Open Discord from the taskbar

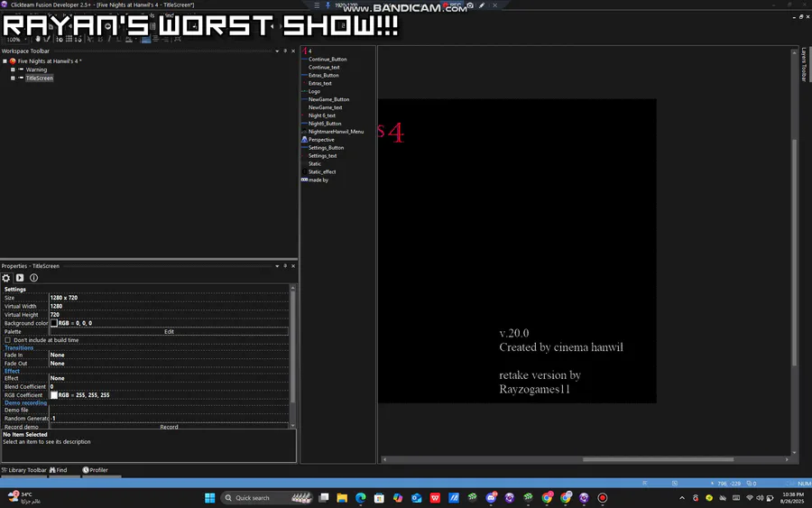[491, 498]
